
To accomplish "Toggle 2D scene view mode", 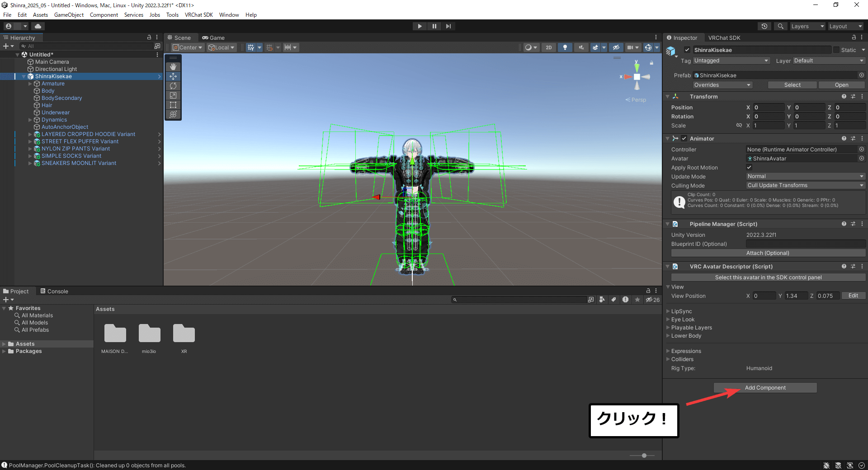I will pyautogui.click(x=549, y=47).
